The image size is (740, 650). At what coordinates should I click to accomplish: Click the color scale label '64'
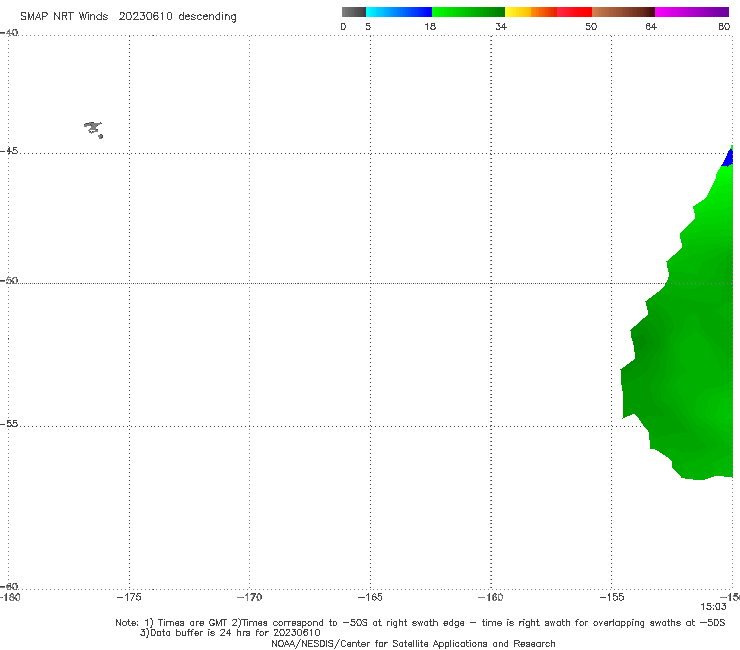pyautogui.click(x=651, y=26)
